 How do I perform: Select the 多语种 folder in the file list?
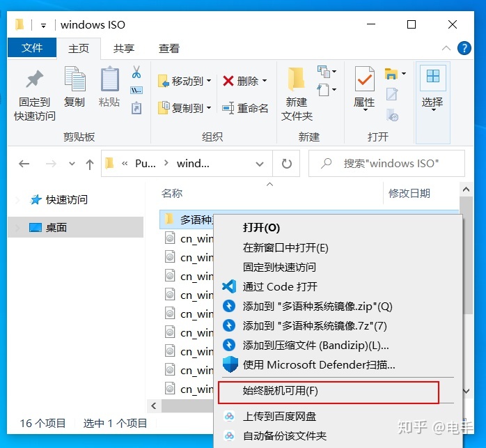coord(187,219)
